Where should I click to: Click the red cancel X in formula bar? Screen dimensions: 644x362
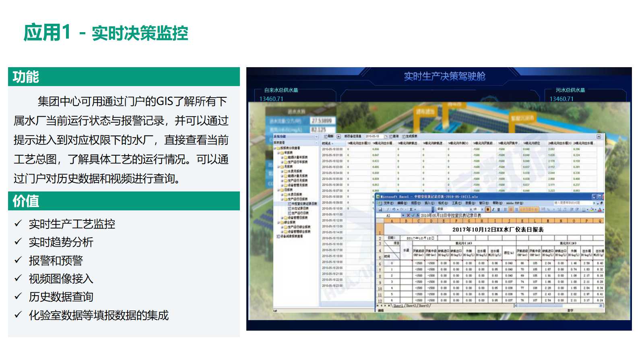click(x=408, y=216)
